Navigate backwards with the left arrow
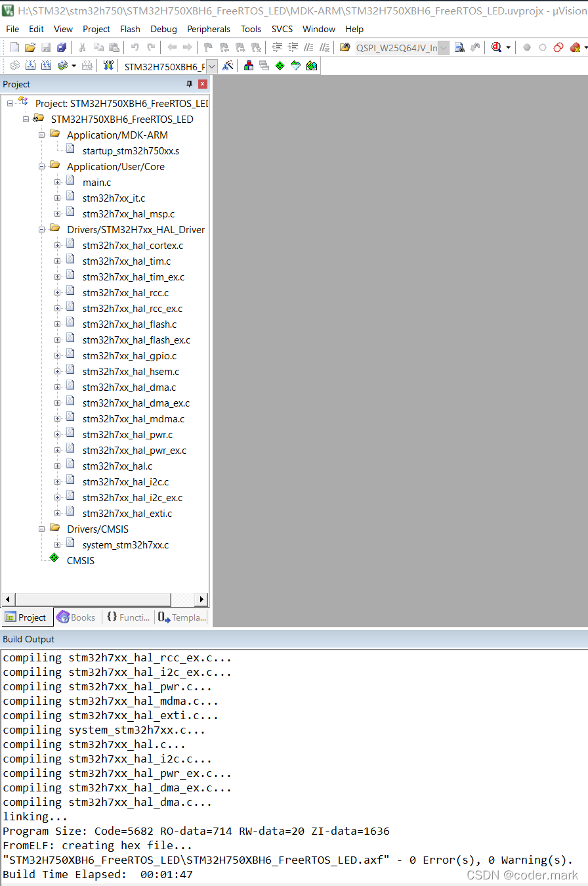This screenshot has width=588, height=886. 172,47
